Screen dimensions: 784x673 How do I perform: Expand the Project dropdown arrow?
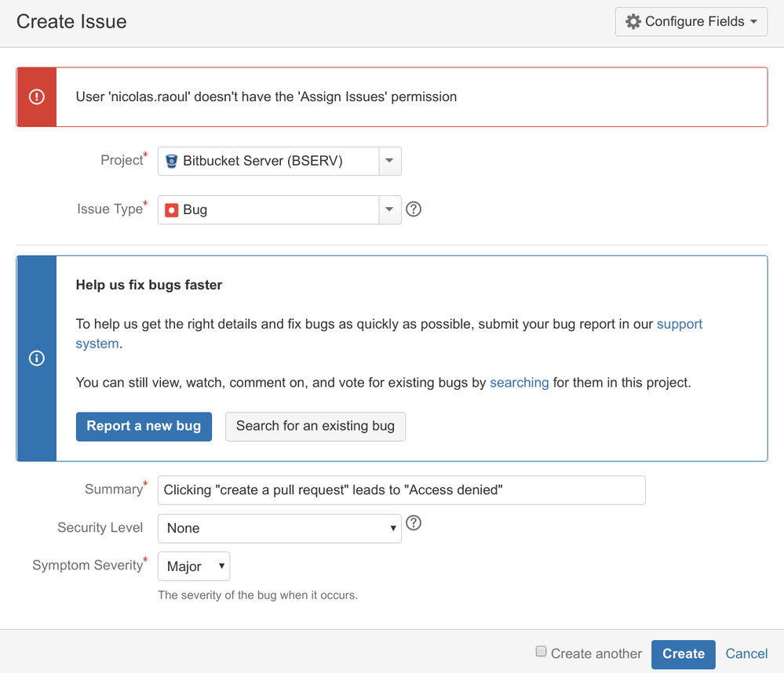pos(389,161)
